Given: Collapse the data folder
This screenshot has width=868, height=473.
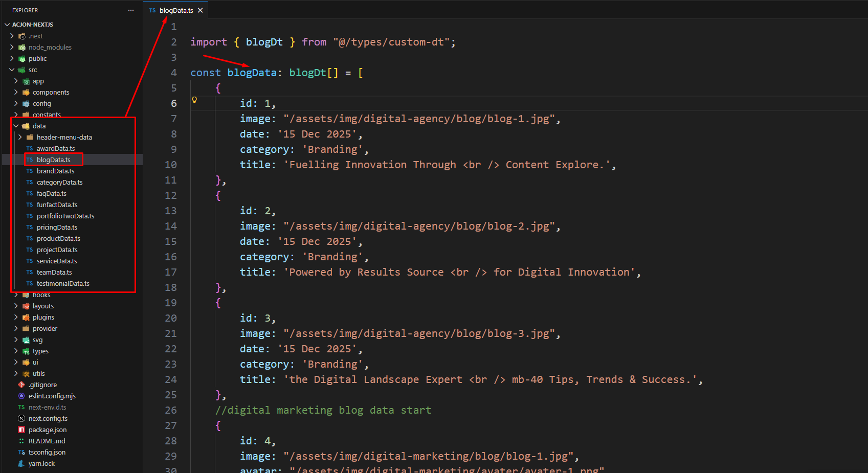Looking at the screenshot, I should (16, 126).
